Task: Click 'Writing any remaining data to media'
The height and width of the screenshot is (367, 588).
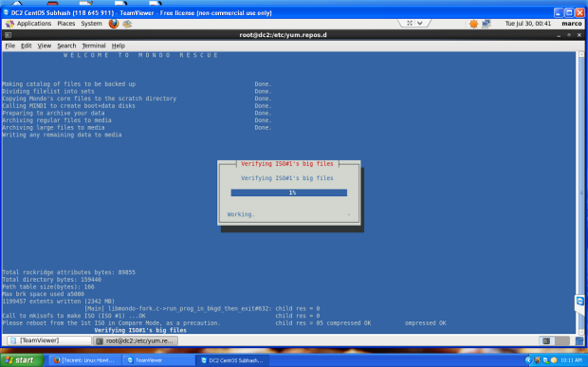Action: pyautogui.click(x=62, y=135)
